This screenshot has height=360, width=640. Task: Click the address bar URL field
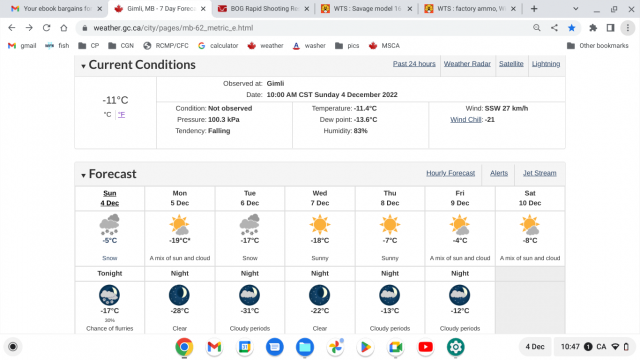[302, 28]
